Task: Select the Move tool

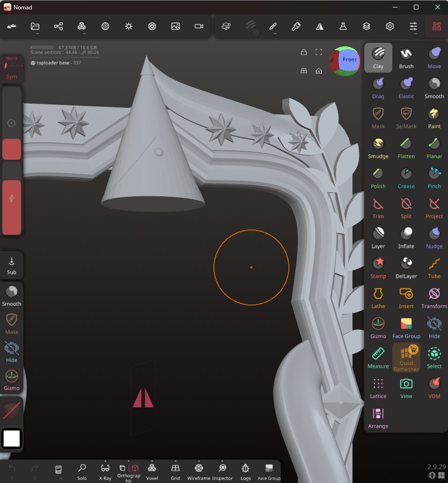Action: tap(434, 58)
